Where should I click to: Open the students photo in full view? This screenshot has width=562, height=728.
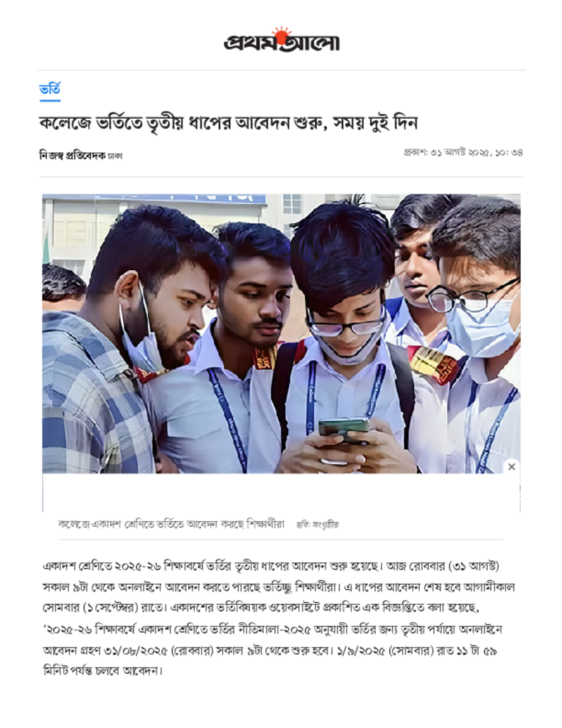[281, 333]
